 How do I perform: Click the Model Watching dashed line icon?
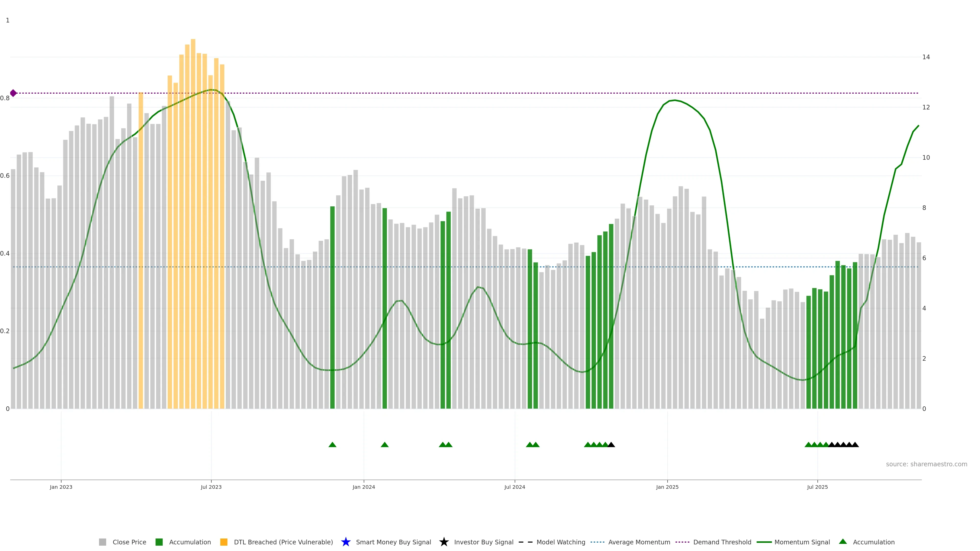(525, 542)
